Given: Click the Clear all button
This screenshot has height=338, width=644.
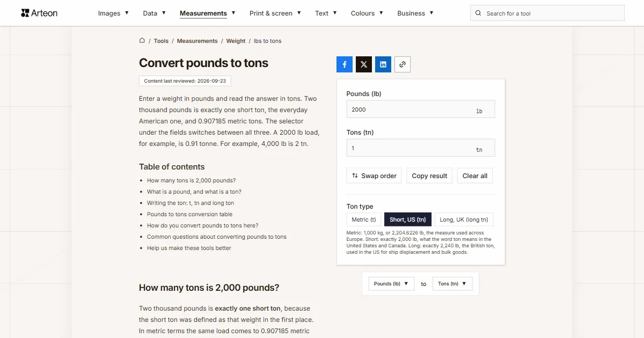Looking at the screenshot, I should coord(475,176).
